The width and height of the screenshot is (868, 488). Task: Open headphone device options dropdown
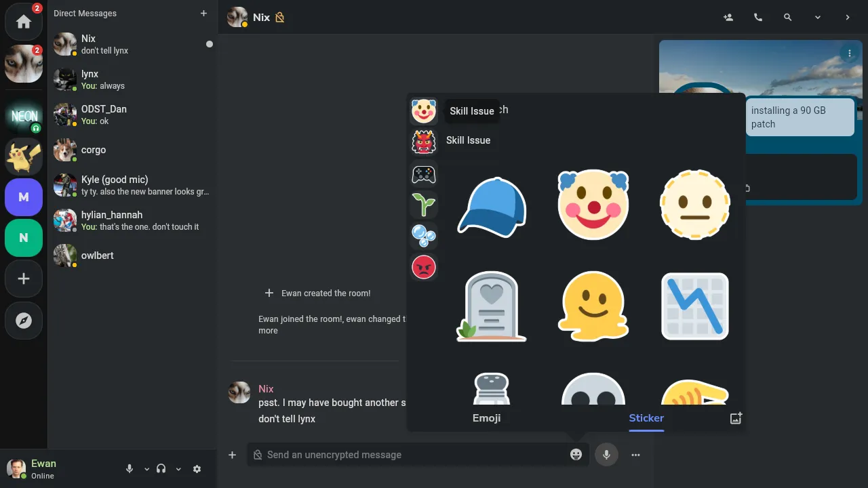[x=178, y=469]
